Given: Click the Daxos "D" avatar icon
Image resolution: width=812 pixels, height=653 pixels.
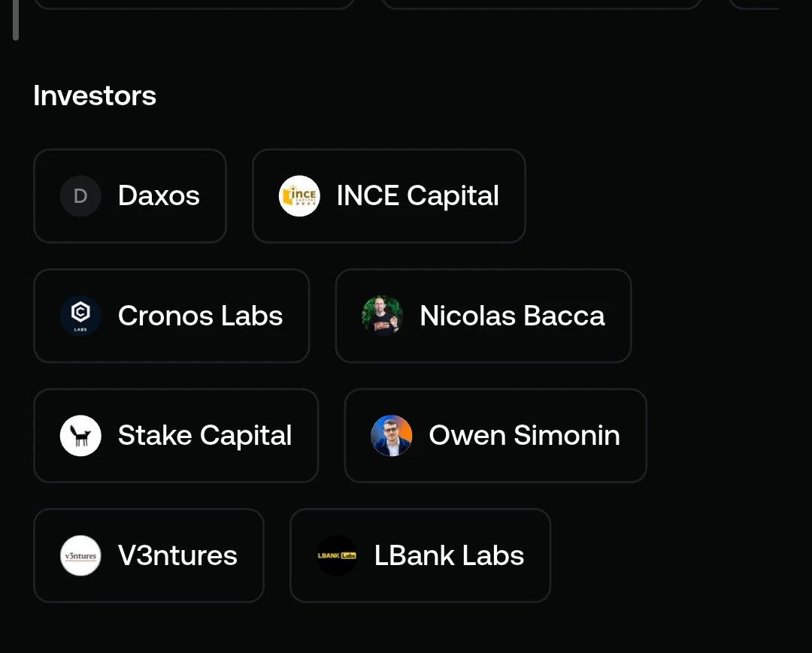Looking at the screenshot, I should click(x=80, y=196).
